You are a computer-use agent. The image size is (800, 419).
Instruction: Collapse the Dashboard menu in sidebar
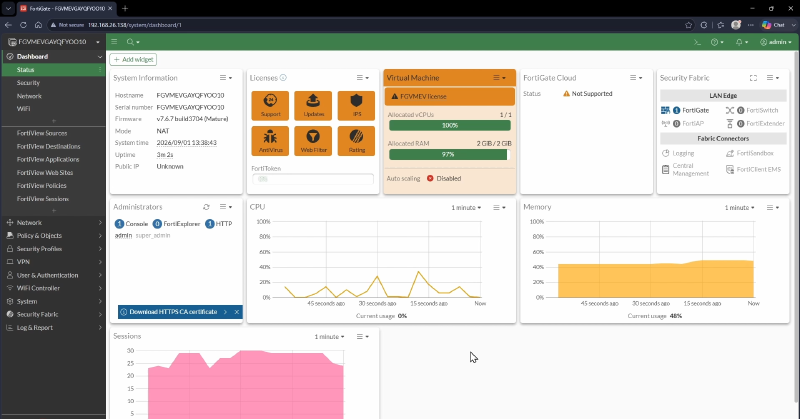(x=53, y=57)
